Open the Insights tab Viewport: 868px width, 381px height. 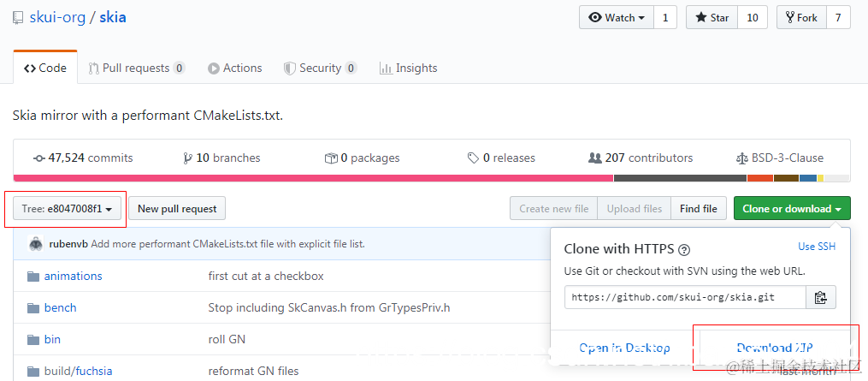[409, 68]
